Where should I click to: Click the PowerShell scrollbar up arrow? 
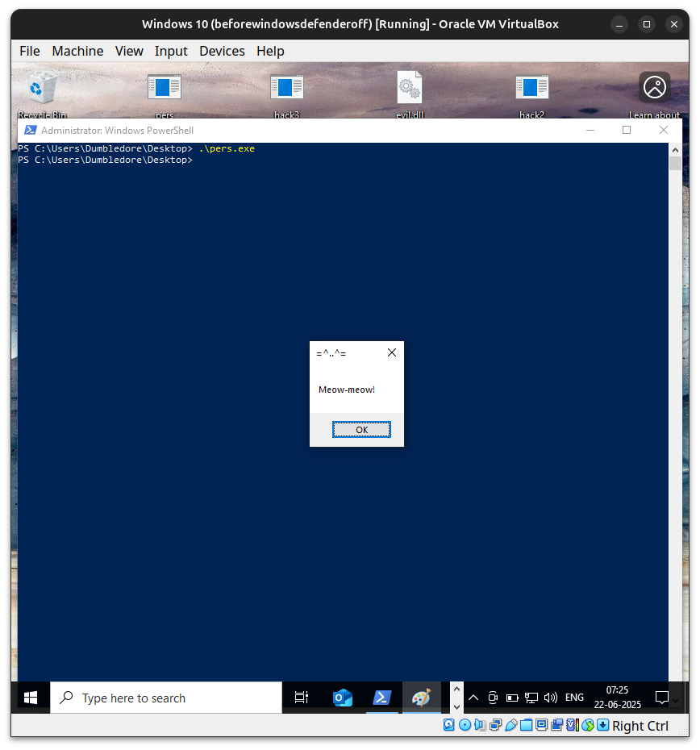pyautogui.click(x=675, y=150)
